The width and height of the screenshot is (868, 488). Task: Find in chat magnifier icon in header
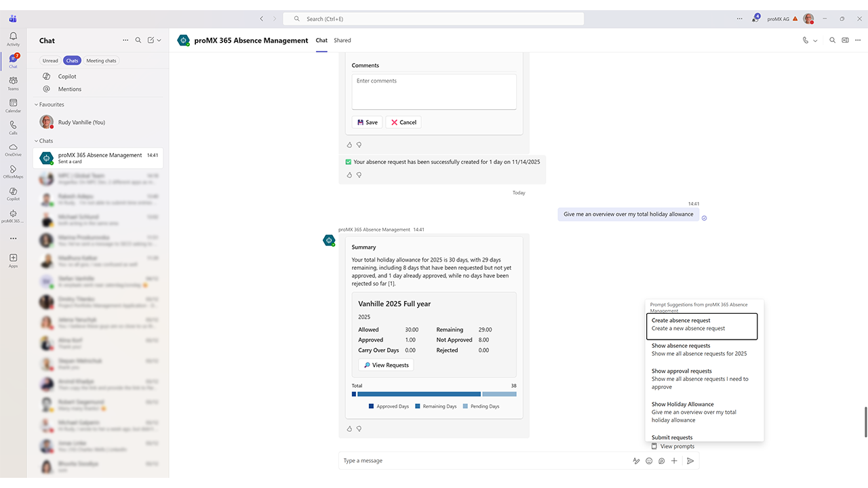[x=833, y=41]
